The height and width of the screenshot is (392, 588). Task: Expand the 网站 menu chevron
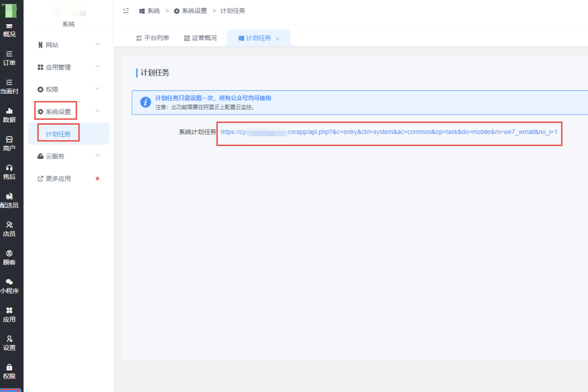coord(98,44)
